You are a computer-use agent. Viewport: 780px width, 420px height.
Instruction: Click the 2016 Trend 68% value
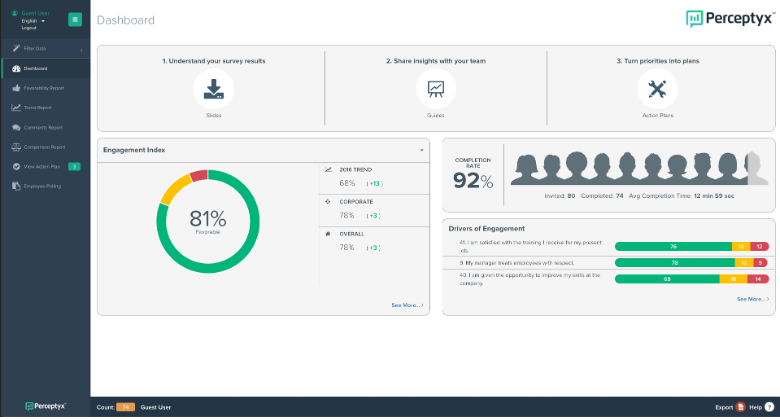click(x=347, y=183)
